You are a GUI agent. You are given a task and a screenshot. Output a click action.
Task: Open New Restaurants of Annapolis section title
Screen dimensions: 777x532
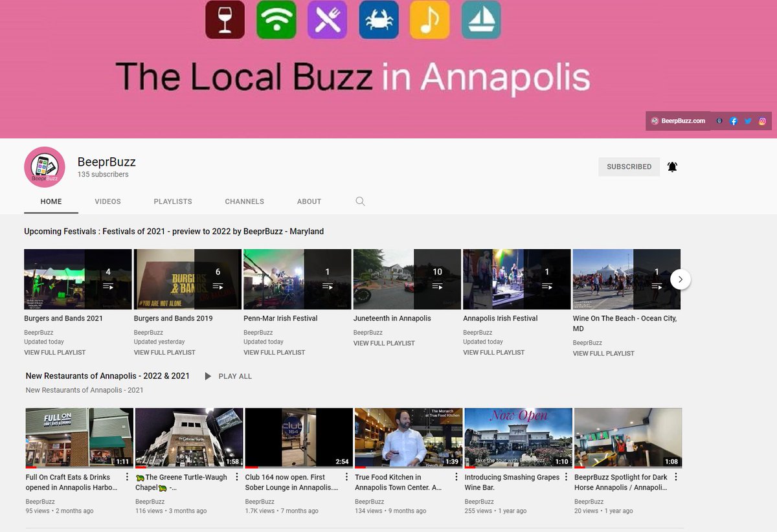point(107,376)
